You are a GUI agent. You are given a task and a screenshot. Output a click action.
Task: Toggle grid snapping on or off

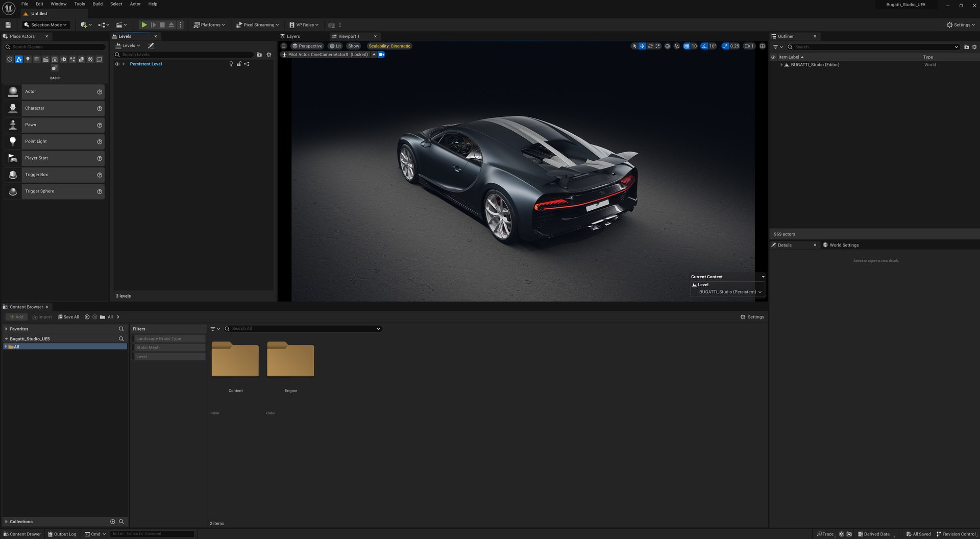coord(687,46)
